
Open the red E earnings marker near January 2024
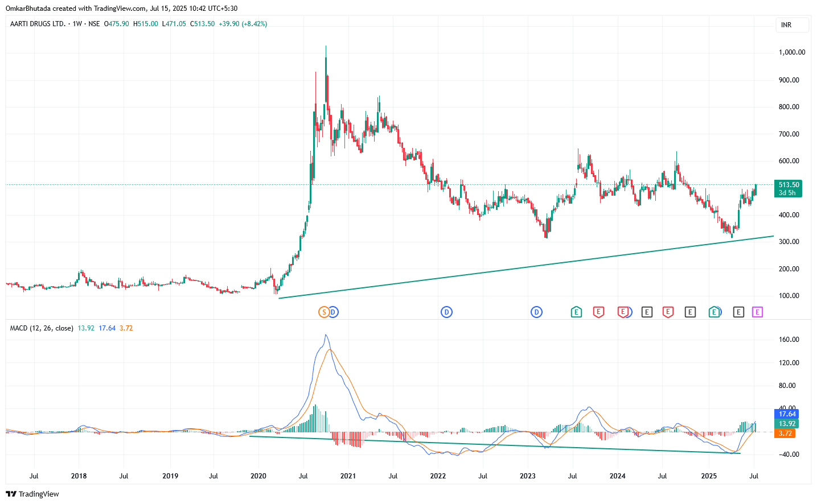pyautogui.click(x=623, y=312)
